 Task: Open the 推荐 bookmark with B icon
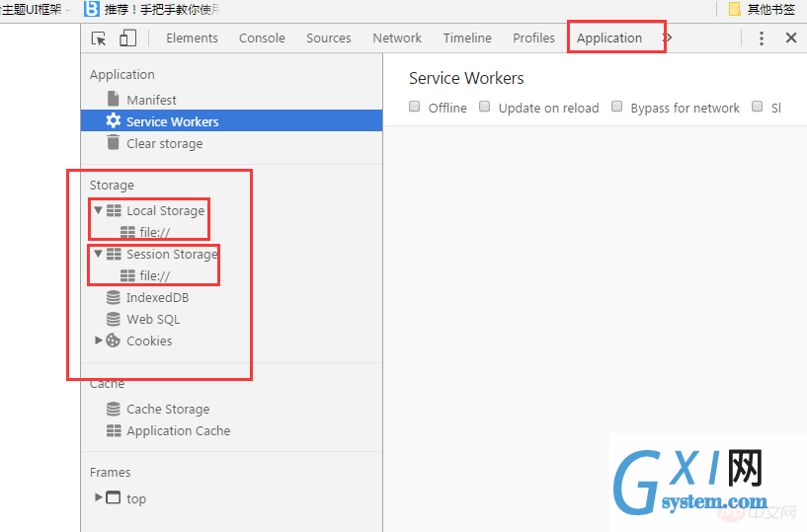[152, 9]
